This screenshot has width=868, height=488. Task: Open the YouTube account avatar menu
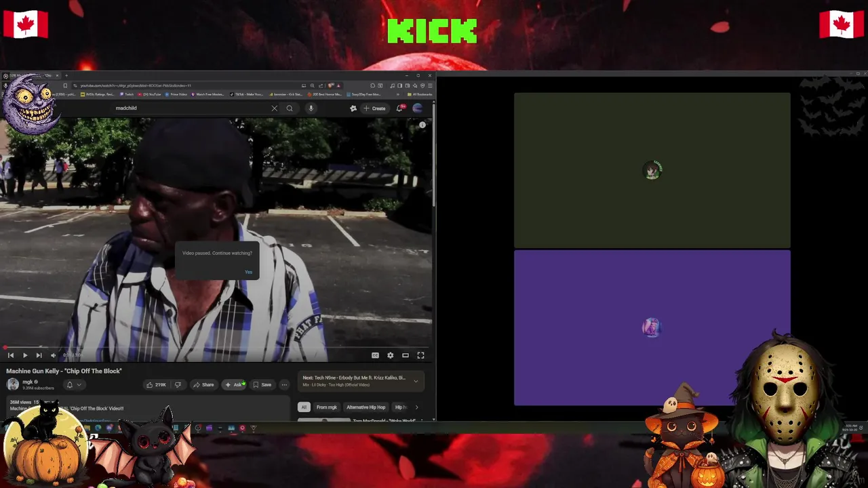pyautogui.click(x=418, y=108)
